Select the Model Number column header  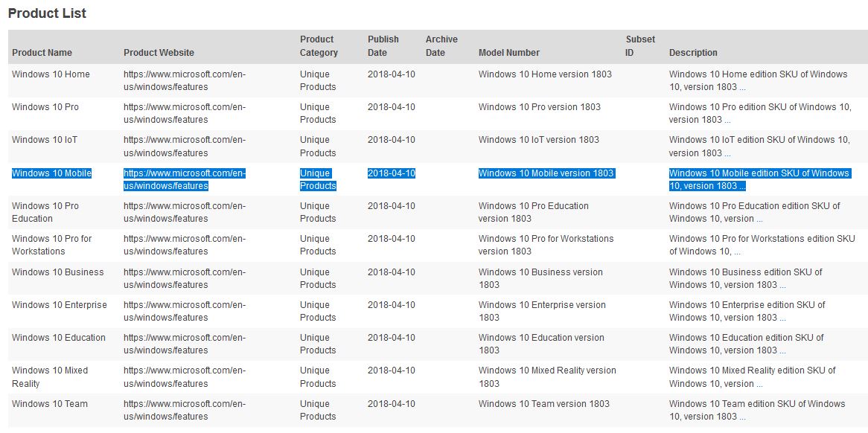[x=508, y=53]
